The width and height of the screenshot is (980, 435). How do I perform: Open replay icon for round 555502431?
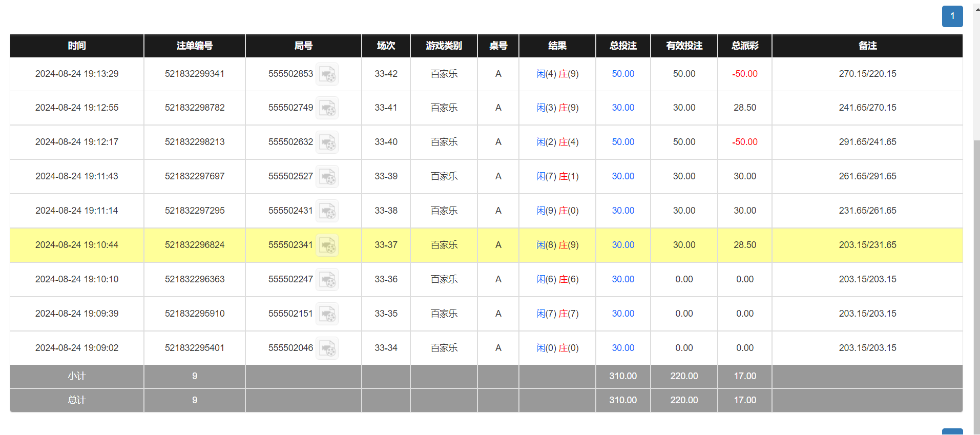click(x=327, y=211)
